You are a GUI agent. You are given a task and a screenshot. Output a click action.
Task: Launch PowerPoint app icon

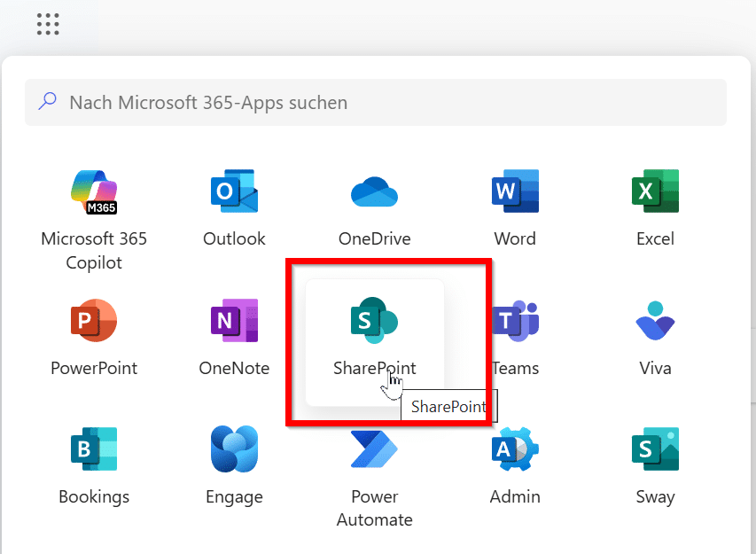(x=94, y=321)
